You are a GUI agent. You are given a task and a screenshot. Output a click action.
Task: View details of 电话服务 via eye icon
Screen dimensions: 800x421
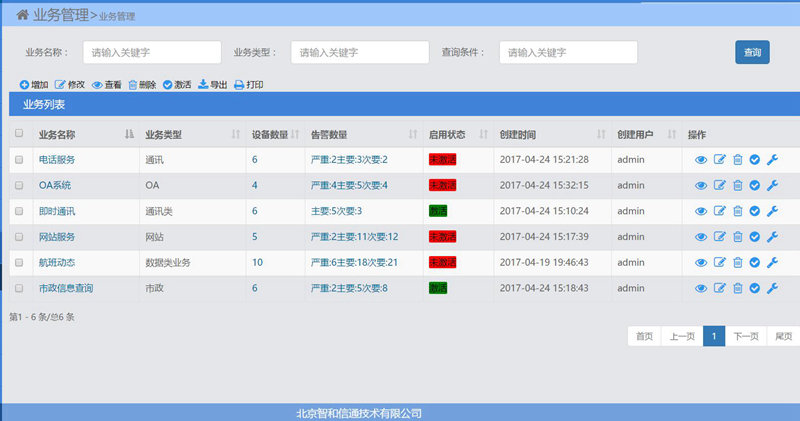coord(701,159)
